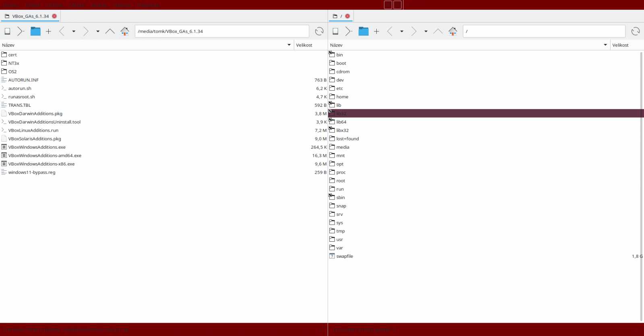Go forward in the left pane

pos(86,31)
